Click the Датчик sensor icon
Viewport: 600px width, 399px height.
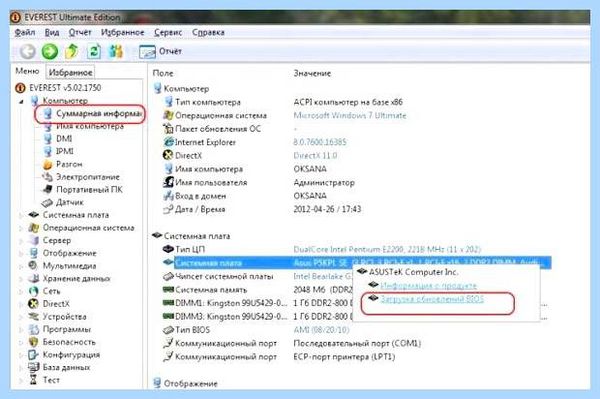point(47,202)
